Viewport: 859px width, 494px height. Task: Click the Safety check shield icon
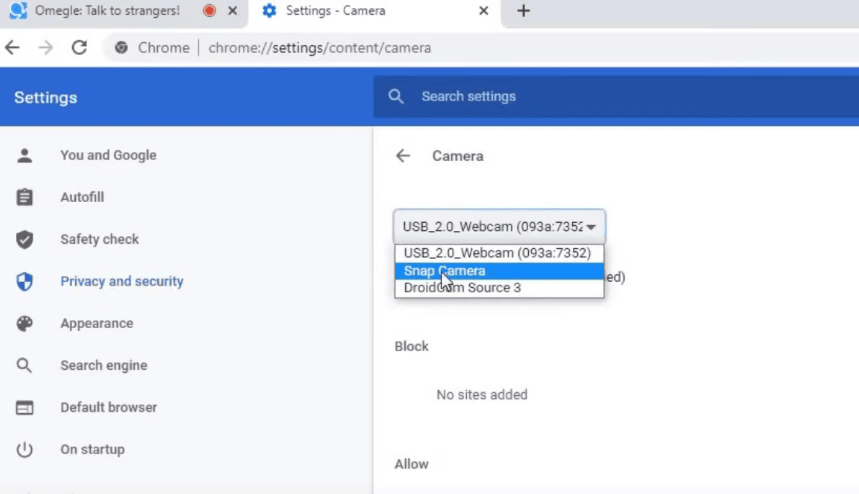pos(24,239)
